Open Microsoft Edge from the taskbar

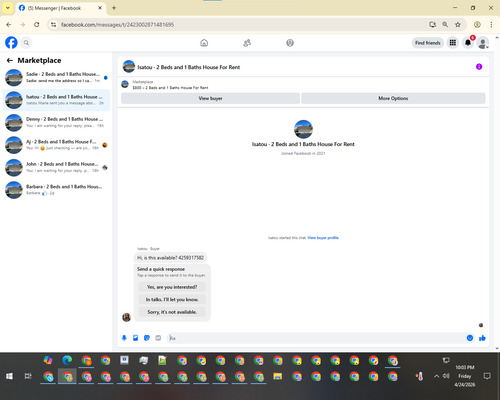(67, 360)
